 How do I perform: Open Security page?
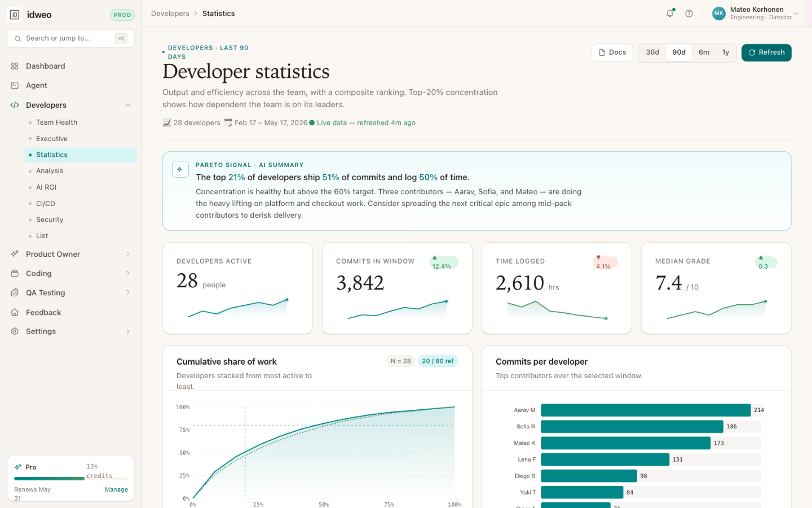(x=81, y=220)
